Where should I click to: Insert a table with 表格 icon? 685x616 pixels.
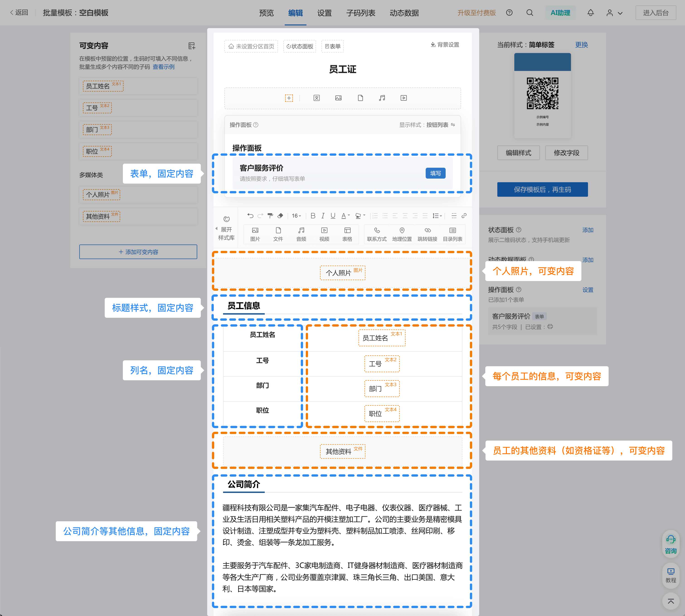point(347,234)
